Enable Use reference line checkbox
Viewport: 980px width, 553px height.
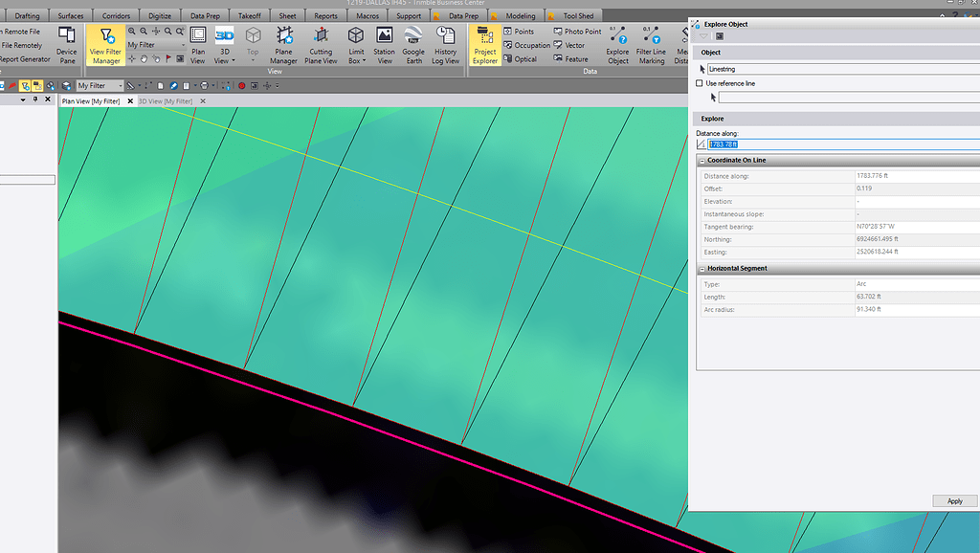click(700, 83)
